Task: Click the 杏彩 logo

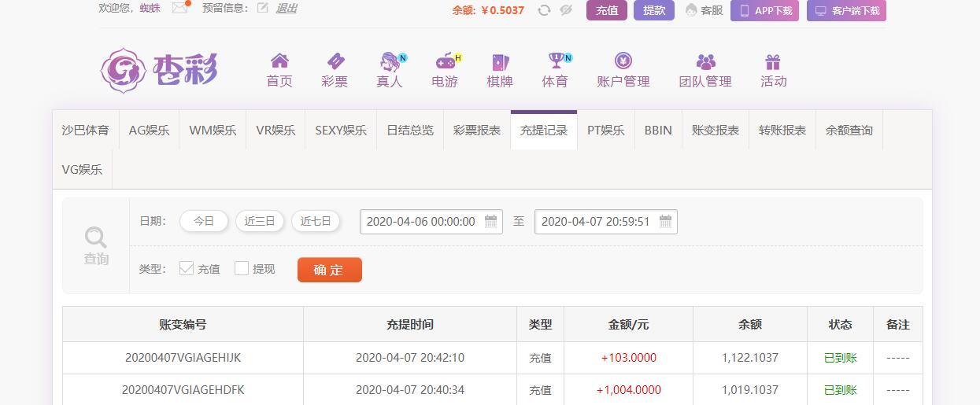Action: click(x=159, y=70)
